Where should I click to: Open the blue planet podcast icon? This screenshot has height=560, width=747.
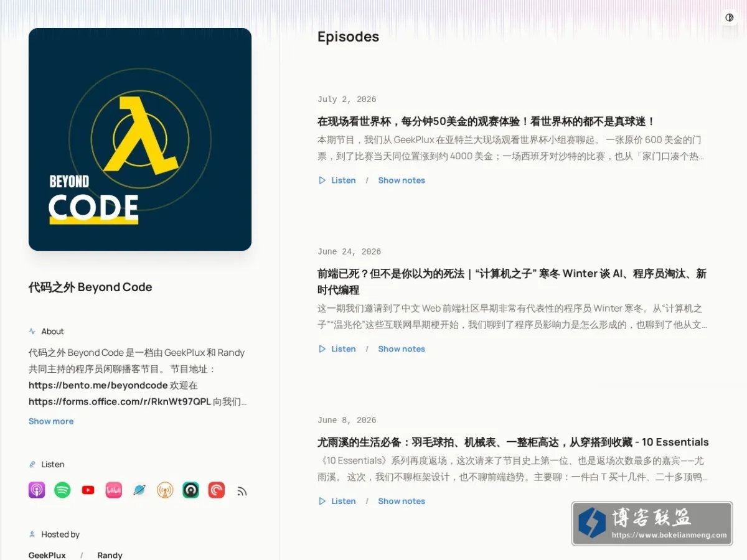(139, 490)
